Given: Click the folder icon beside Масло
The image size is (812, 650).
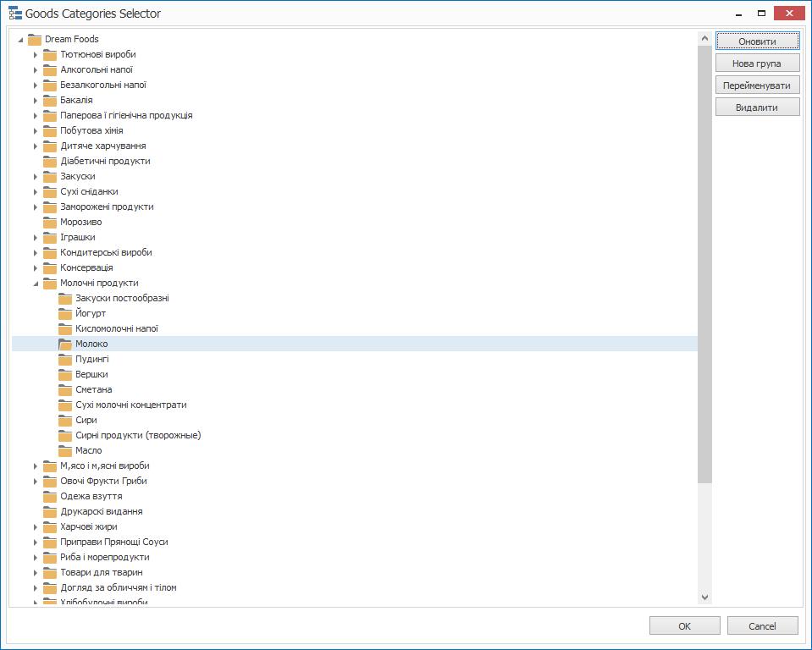Looking at the screenshot, I should 65,451.
